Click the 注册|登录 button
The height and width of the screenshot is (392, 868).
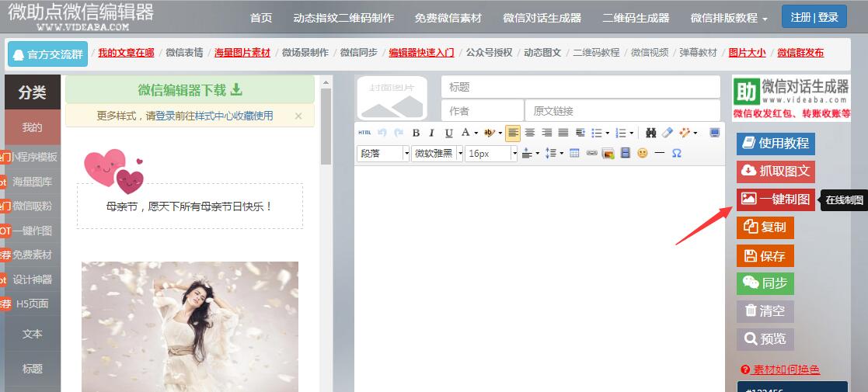click(x=814, y=16)
